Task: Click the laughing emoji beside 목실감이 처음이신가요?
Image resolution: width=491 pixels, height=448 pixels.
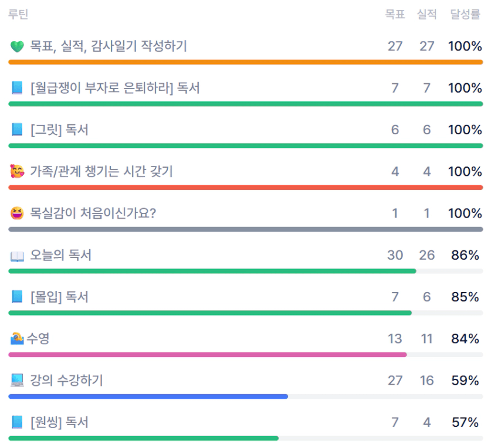Action: (x=17, y=213)
